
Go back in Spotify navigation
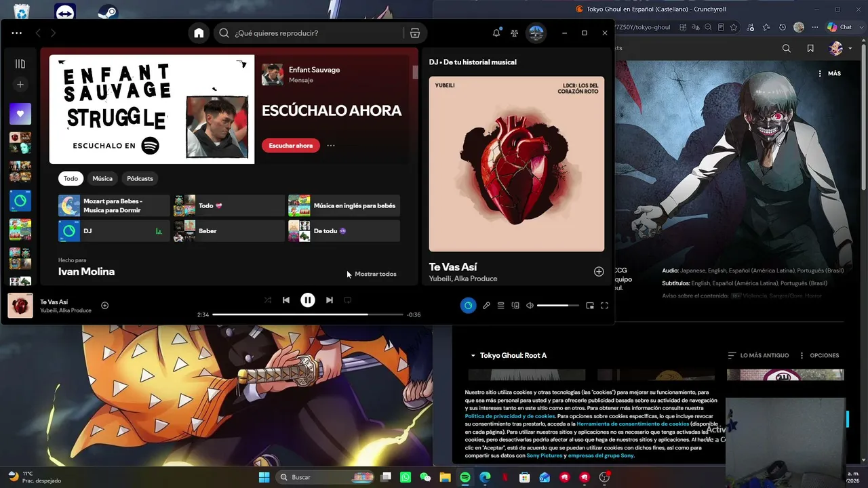38,33
